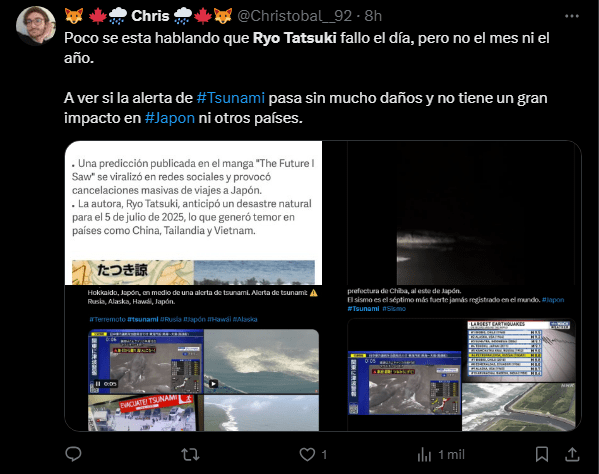Open the @Christobal__92 handle
Screen dimensions: 599x474
click(x=294, y=16)
